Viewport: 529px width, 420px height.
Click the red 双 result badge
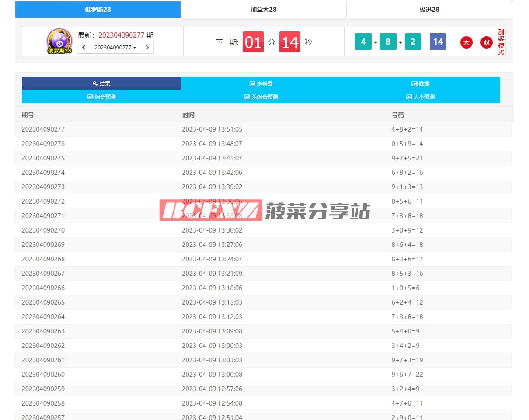(486, 42)
